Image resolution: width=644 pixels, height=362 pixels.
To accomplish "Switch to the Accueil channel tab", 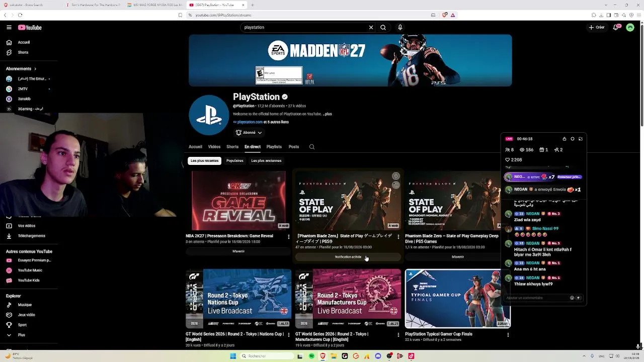I will pos(195,147).
